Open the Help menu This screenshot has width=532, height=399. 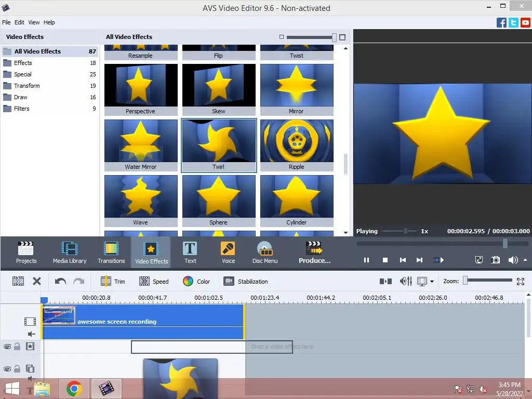[x=49, y=22]
